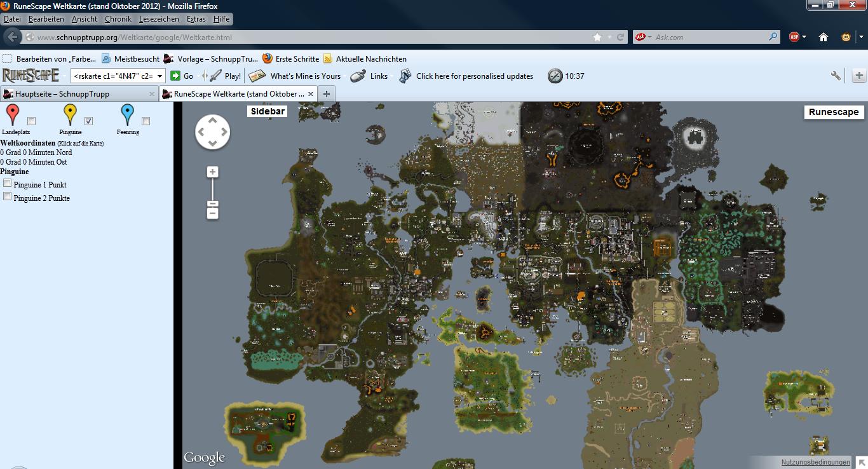Toggle the map Sidebar button
The image size is (868, 469).
[267, 111]
